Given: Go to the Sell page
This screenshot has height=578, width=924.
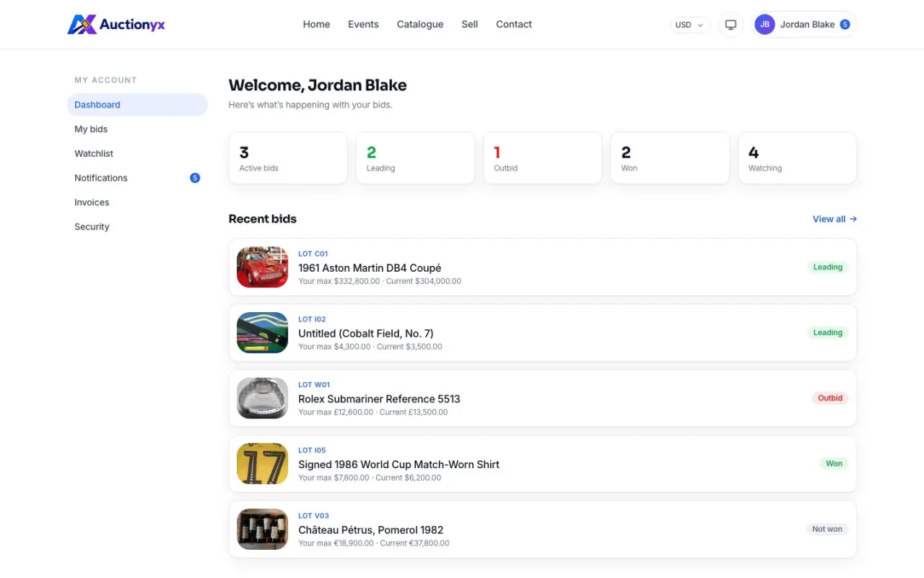Looking at the screenshot, I should [470, 24].
